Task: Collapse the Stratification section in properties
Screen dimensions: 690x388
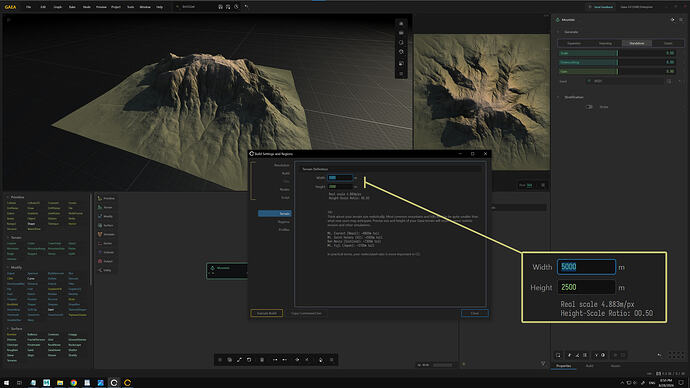Action: pyautogui.click(x=558, y=97)
